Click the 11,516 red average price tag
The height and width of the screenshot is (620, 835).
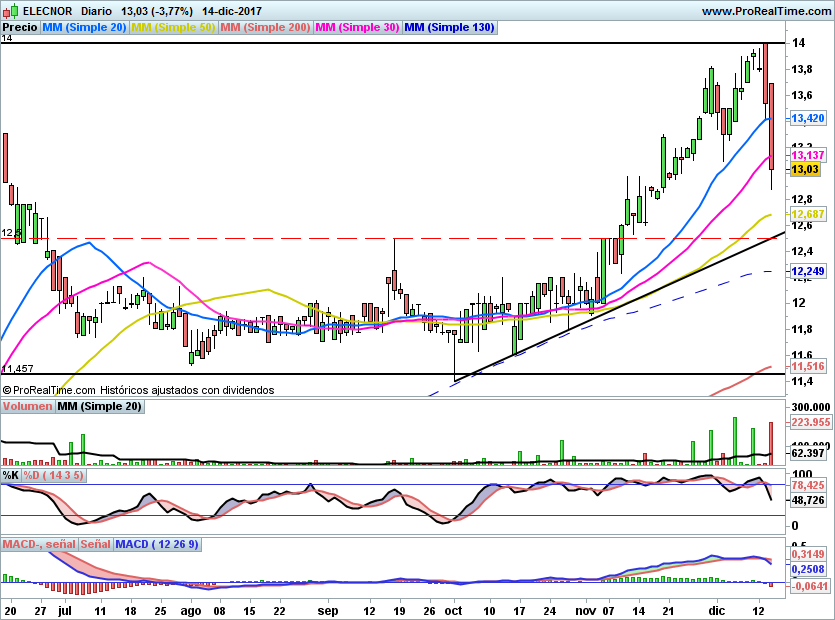(808, 366)
